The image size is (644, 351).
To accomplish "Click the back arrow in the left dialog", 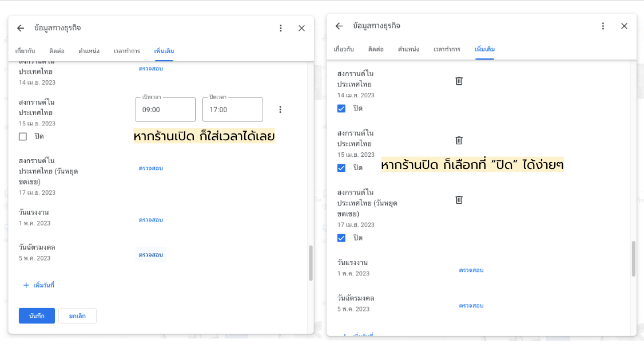I will (21, 28).
